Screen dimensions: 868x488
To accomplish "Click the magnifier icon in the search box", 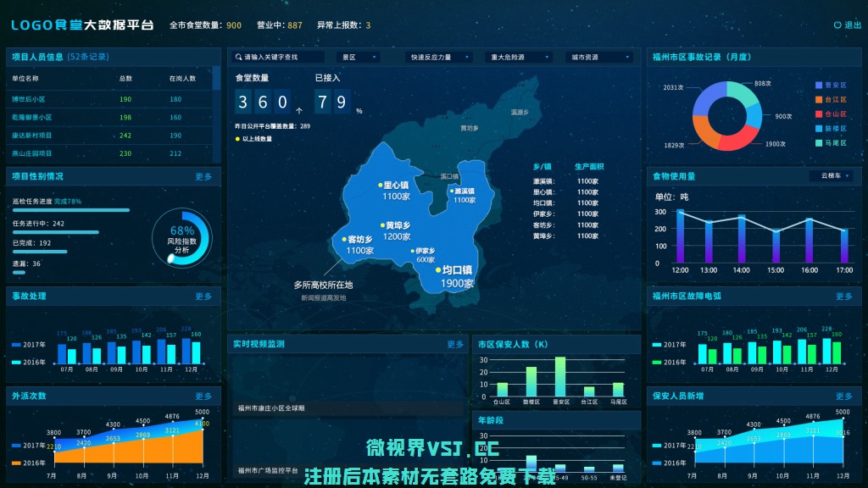I will click(238, 58).
